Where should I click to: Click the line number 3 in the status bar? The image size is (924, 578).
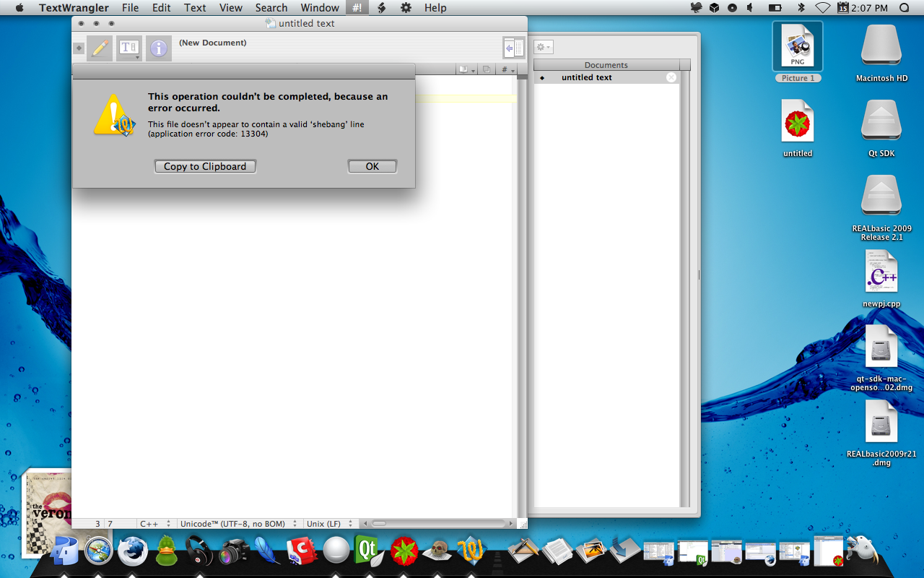[97, 523]
